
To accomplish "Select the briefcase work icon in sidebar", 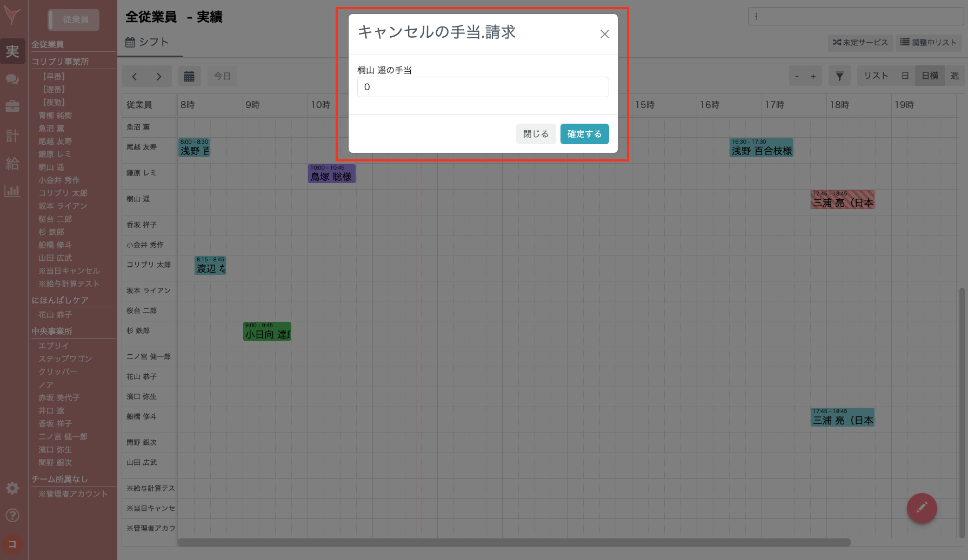I will click(12, 107).
